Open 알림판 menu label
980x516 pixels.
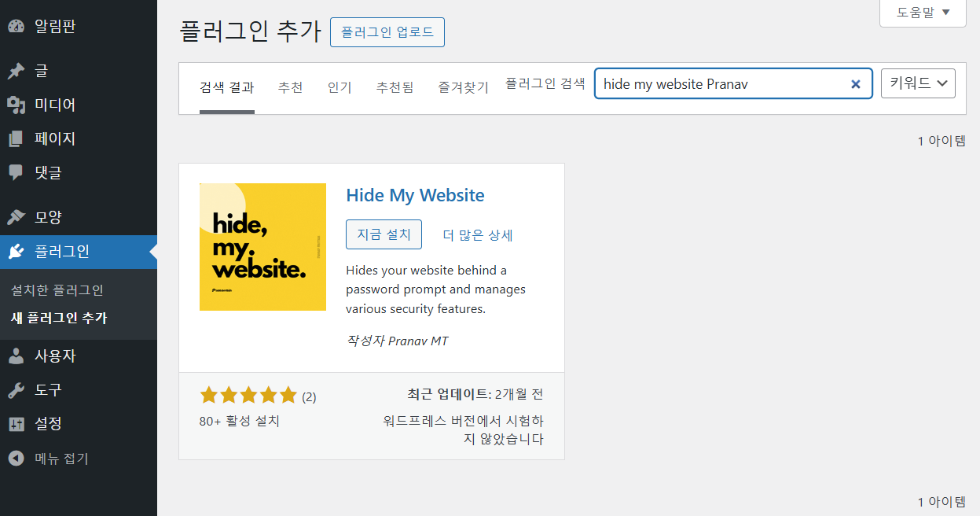click(55, 26)
